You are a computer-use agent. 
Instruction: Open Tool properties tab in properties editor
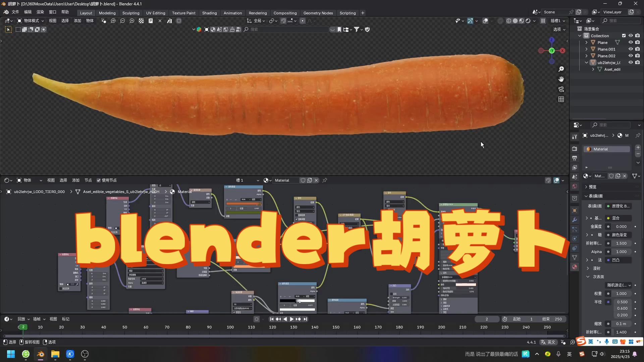575,136
